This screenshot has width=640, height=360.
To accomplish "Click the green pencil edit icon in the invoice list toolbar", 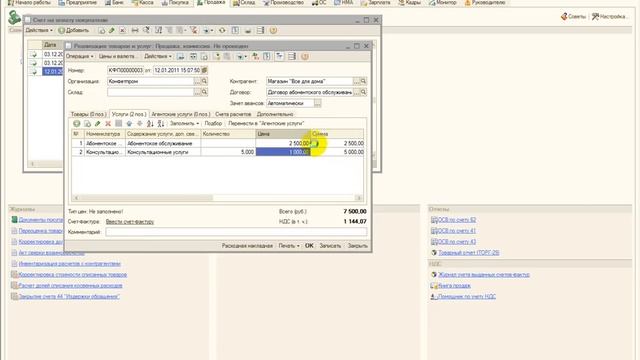I will point(112,30).
